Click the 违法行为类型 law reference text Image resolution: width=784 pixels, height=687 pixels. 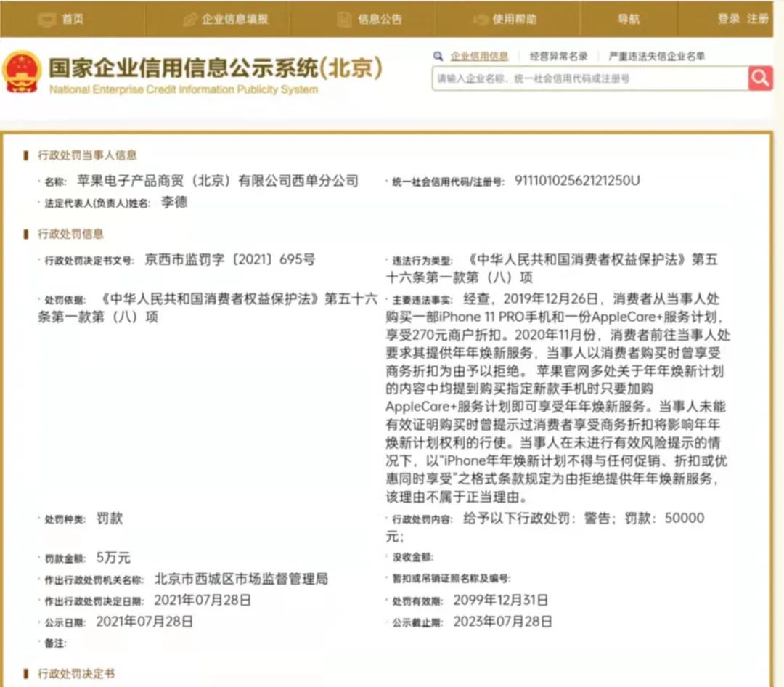pos(552,268)
